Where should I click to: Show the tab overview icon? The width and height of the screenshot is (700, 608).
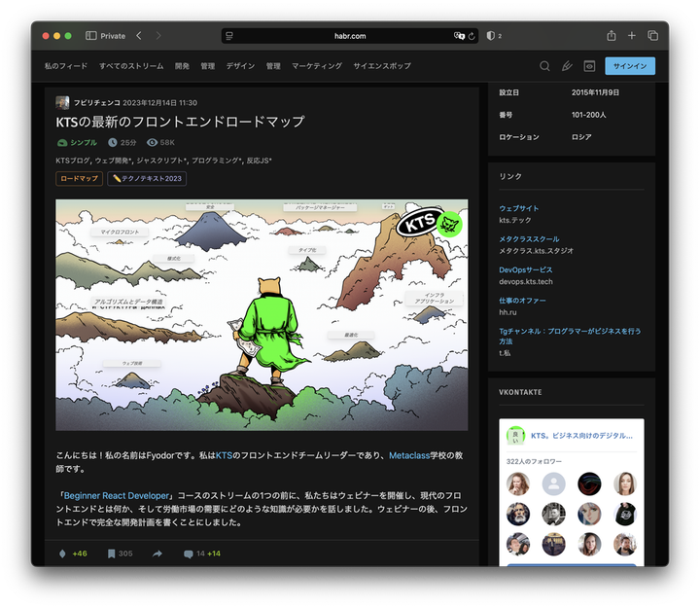[652, 36]
